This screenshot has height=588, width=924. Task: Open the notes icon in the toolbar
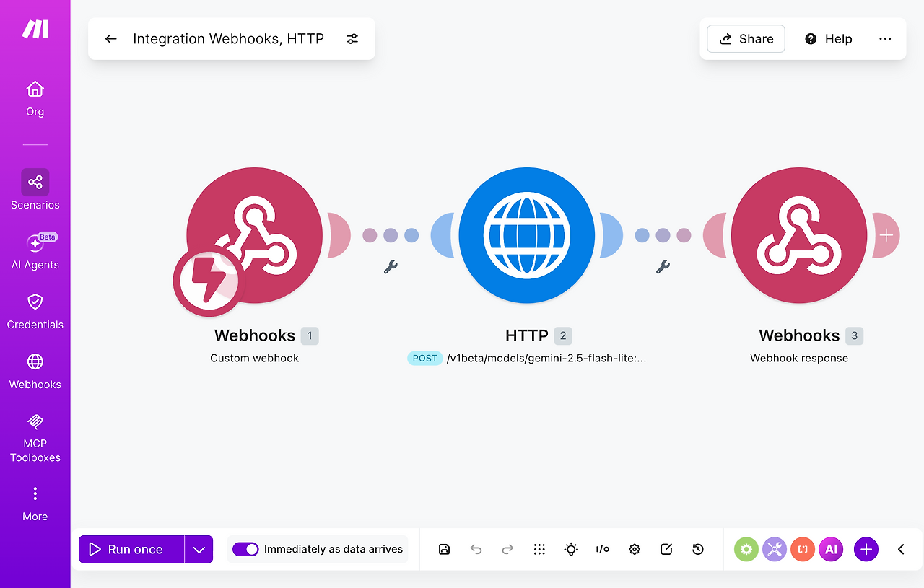(666, 549)
